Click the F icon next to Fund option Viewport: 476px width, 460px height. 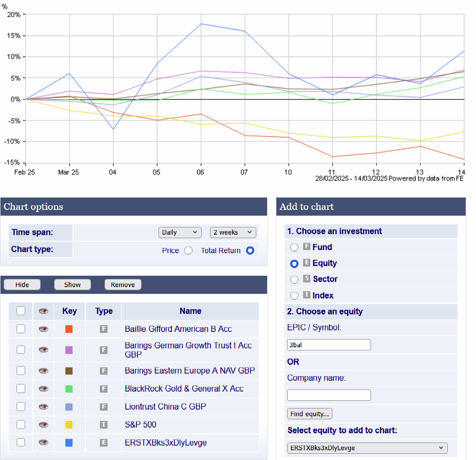click(306, 247)
